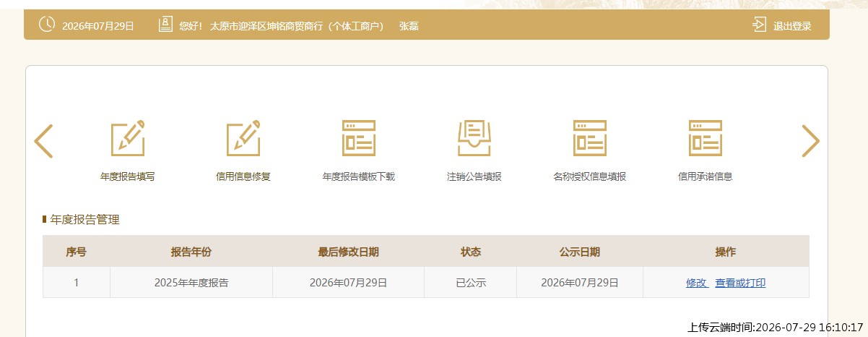The width and height of the screenshot is (868, 337).
Task: Select the 年度报告模板下载 icon
Action: click(x=359, y=137)
